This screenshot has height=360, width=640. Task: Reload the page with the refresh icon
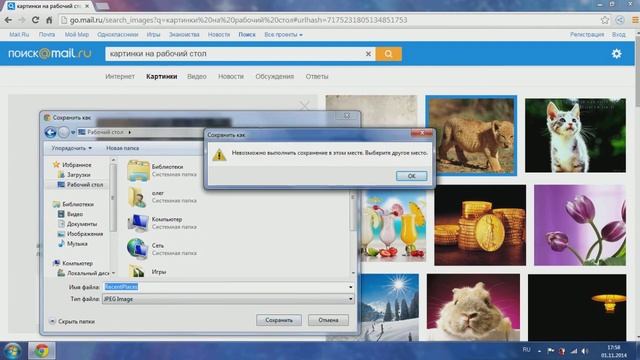coord(36,20)
